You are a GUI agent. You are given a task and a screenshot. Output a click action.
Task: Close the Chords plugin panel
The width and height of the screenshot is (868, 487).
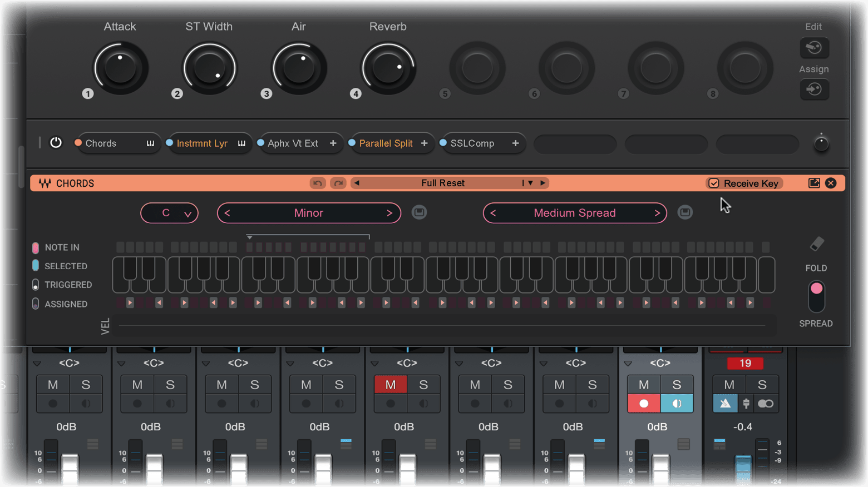coord(831,183)
